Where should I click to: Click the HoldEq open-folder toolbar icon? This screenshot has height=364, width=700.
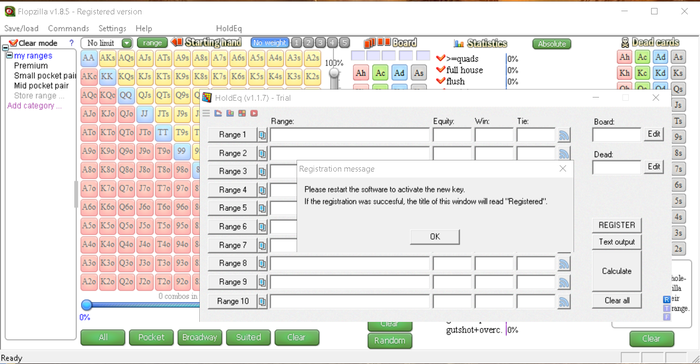[x=218, y=113]
